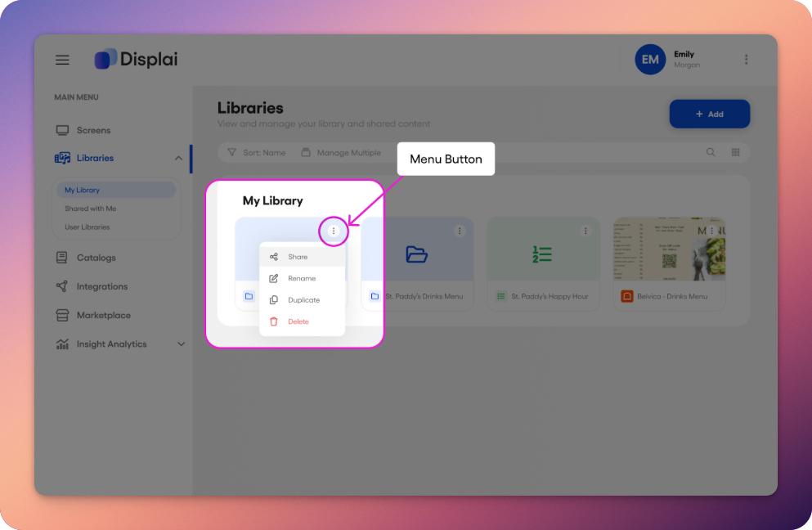Click the Duplicate copy icon
Screen dimensions: 812x530
[274, 300]
